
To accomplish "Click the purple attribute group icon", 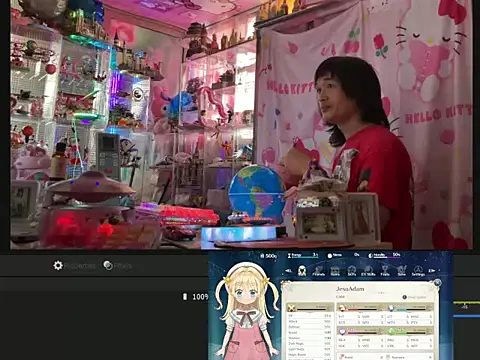I will [x=342, y=332].
